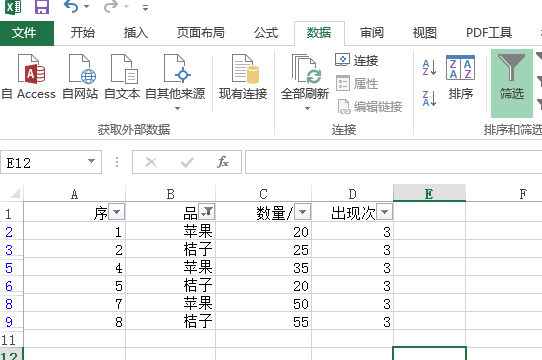The image size is (542, 360).
Task: Switch to the 插入 tab
Action: 136,33
